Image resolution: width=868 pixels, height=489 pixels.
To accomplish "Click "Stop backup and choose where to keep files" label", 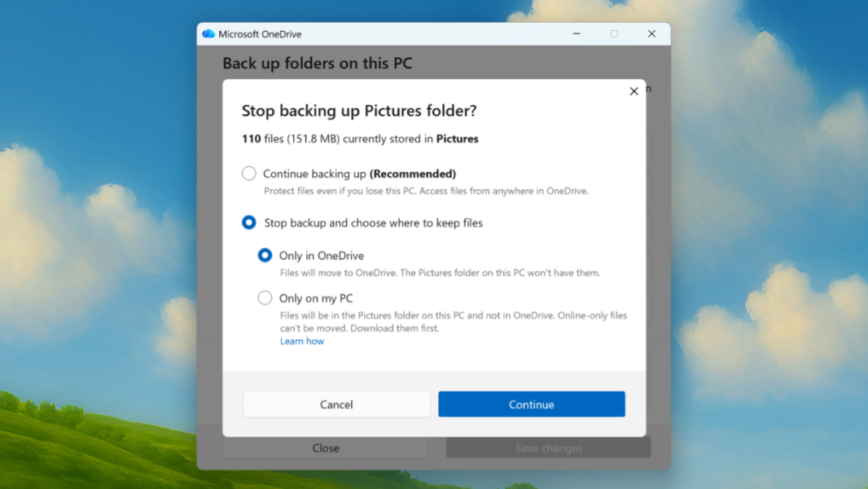I will (x=373, y=222).
